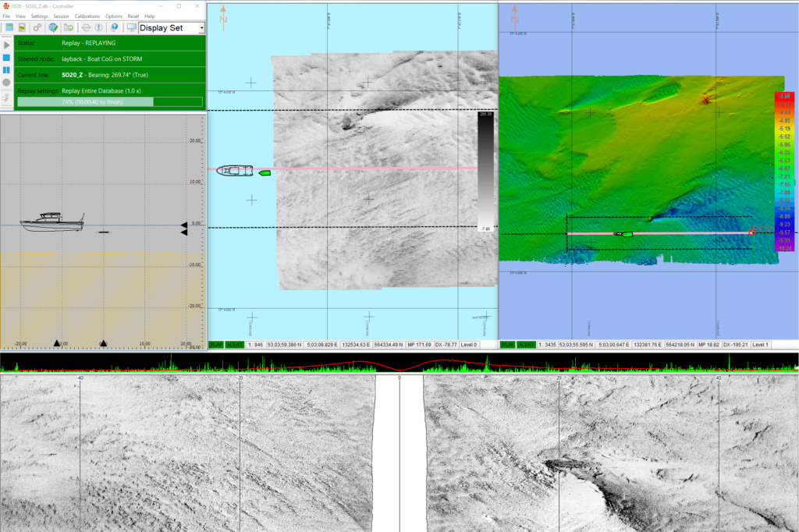Click the grayscale intensity legend bar
Screen dimensions: 799x532
485,172
